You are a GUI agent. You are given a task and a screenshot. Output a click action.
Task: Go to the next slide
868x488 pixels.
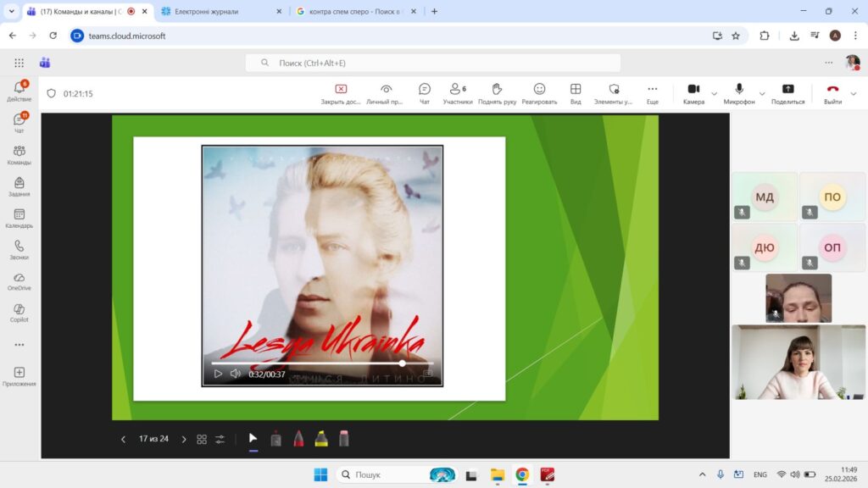[x=184, y=439]
